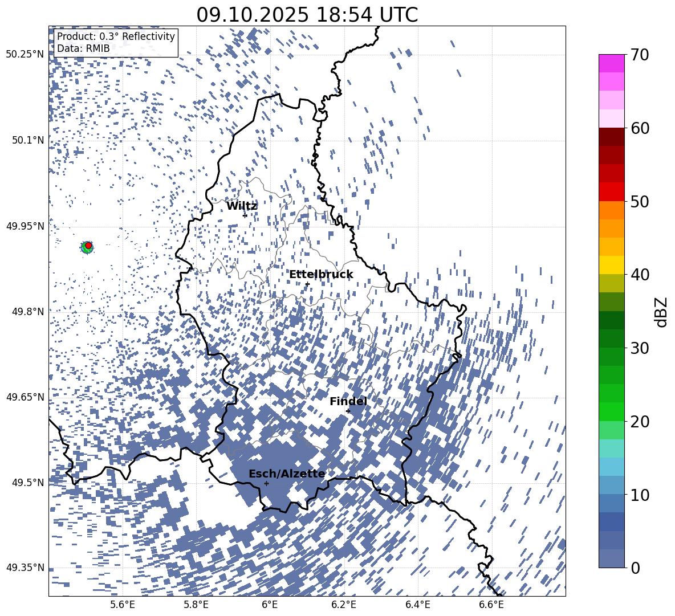Screen dimensions: 675x616
Task: Click the 0 tick label on colorbar
Action: click(x=635, y=568)
